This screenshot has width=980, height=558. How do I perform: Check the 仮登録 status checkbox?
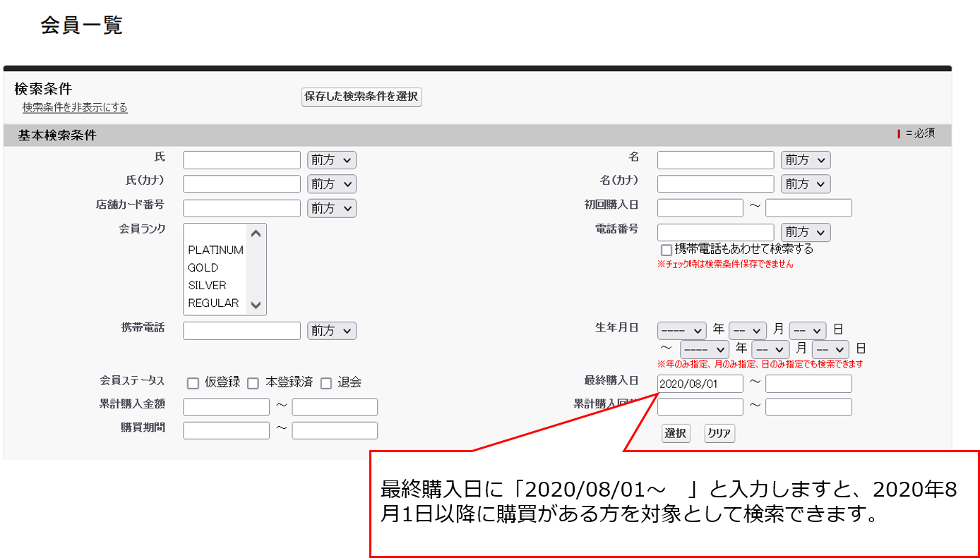point(193,384)
